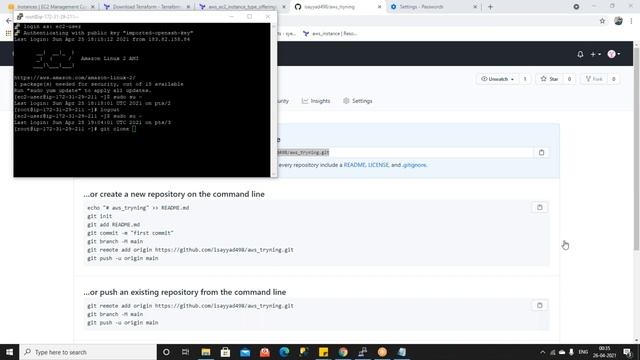Switch to the aws_ec2_instance_type_offering tab
This screenshot has height=360, width=640.
(242, 7)
